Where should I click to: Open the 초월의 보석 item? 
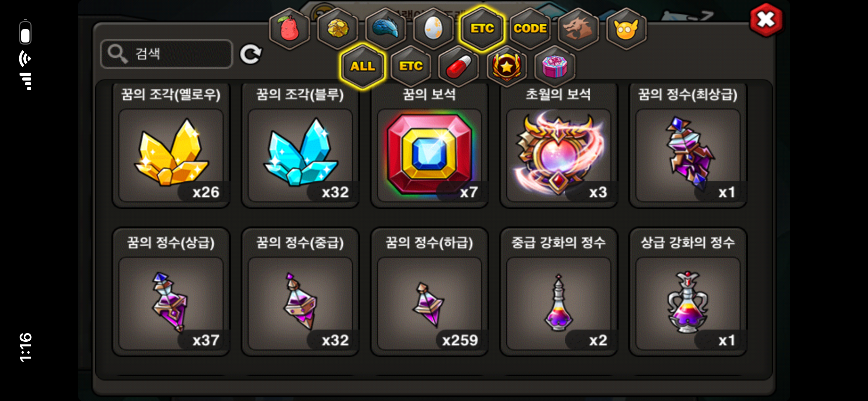point(559,145)
